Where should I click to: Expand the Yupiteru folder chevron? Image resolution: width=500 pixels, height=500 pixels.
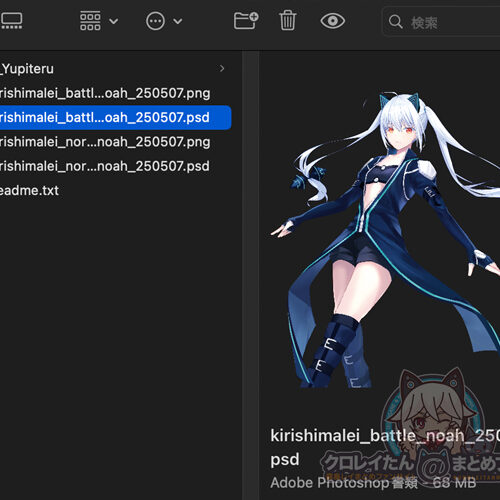[222, 69]
